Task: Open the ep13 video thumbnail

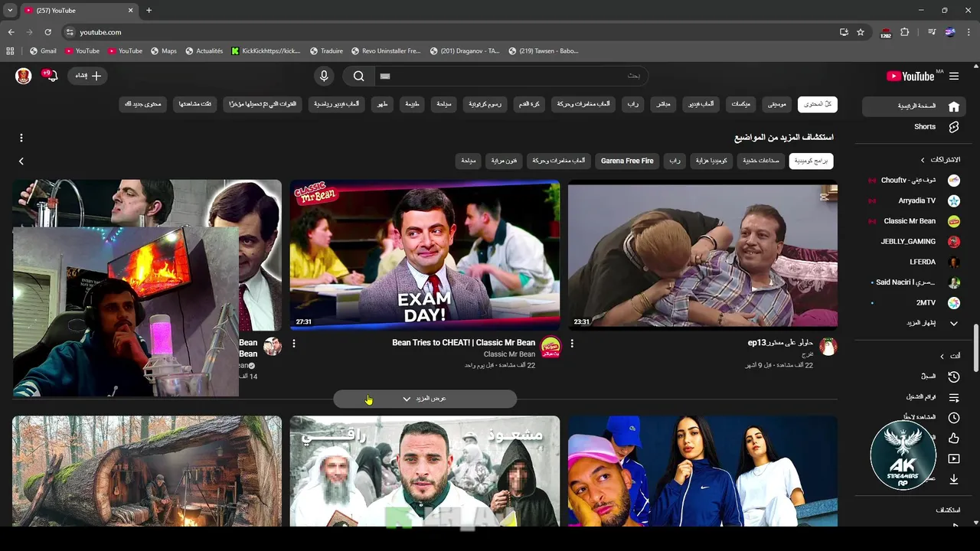Action: pos(703,254)
